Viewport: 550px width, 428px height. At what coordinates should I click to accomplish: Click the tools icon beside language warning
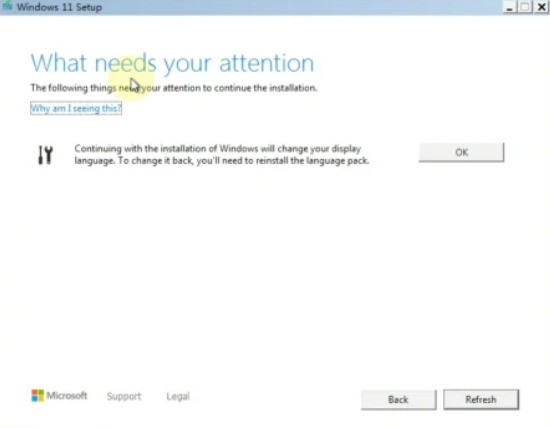(x=46, y=155)
